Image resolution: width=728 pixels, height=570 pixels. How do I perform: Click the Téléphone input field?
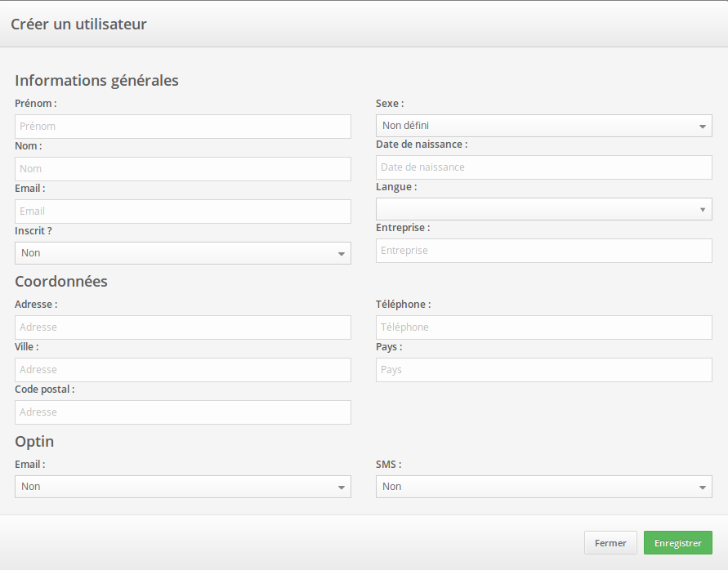(x=543, y=327)
